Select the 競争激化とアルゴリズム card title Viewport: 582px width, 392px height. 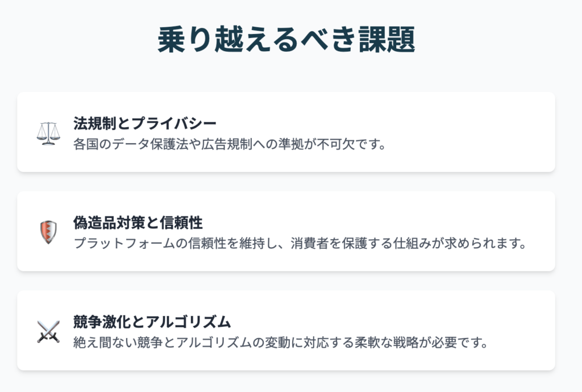(152, 322)
